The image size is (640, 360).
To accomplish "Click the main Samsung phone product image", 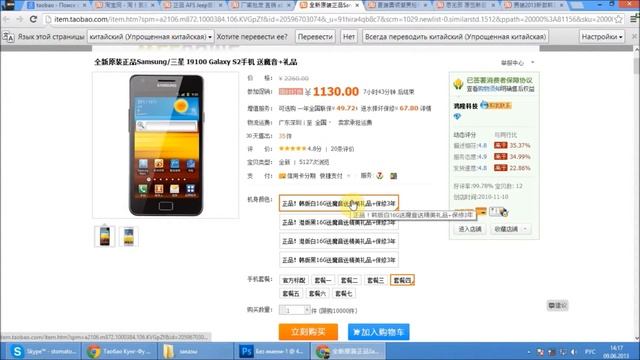I will point(166,145).
